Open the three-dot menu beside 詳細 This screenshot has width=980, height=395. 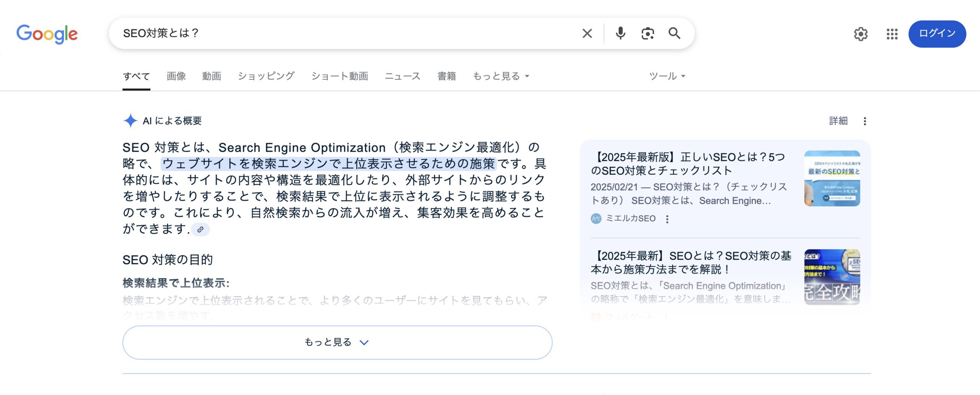click(865, 121)
